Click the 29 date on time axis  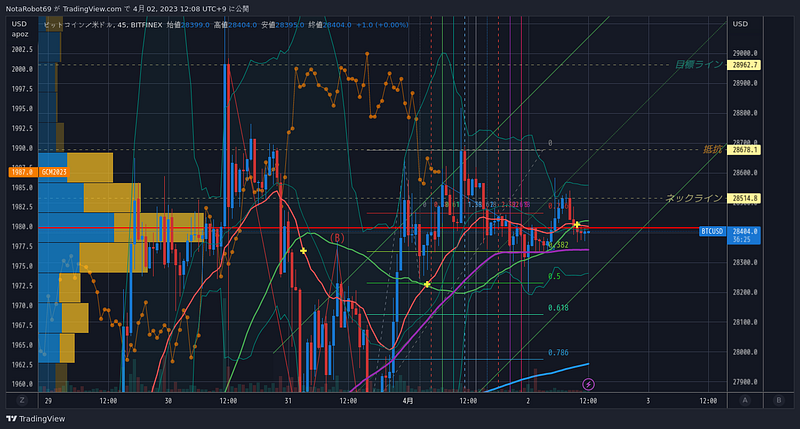48,401
